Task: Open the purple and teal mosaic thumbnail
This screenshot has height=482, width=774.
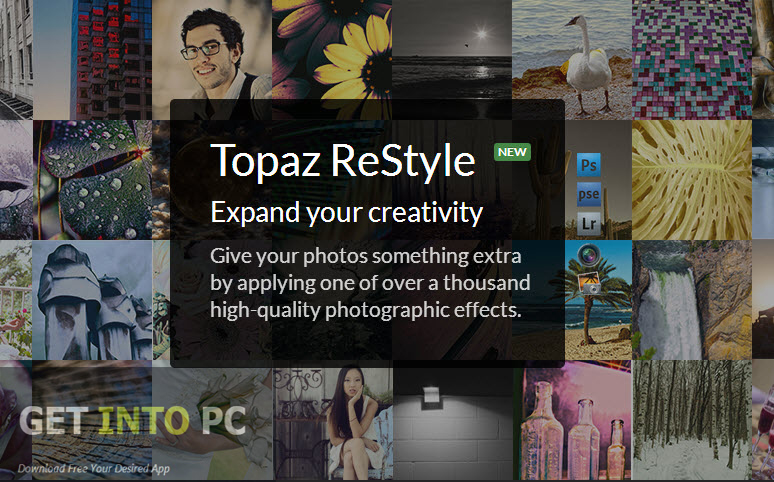Action: tap(692, 60)
